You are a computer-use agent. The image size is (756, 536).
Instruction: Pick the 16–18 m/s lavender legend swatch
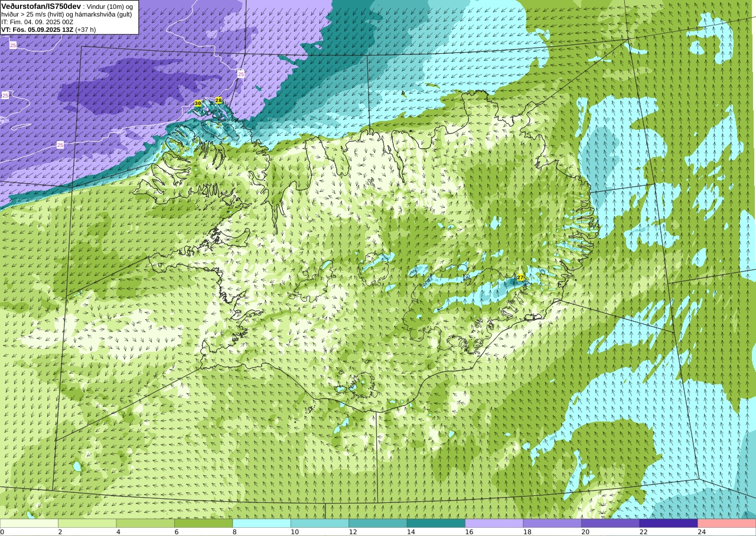[x=494, y=523]
